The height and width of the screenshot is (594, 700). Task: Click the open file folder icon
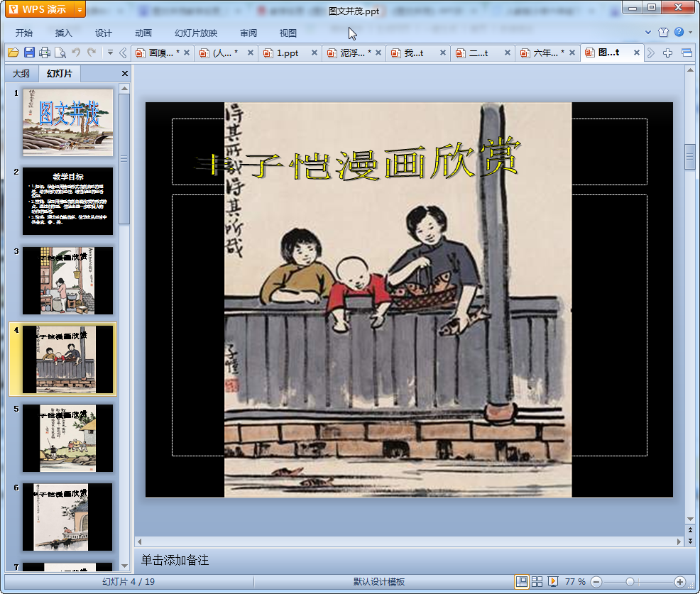tap(13, 53)
